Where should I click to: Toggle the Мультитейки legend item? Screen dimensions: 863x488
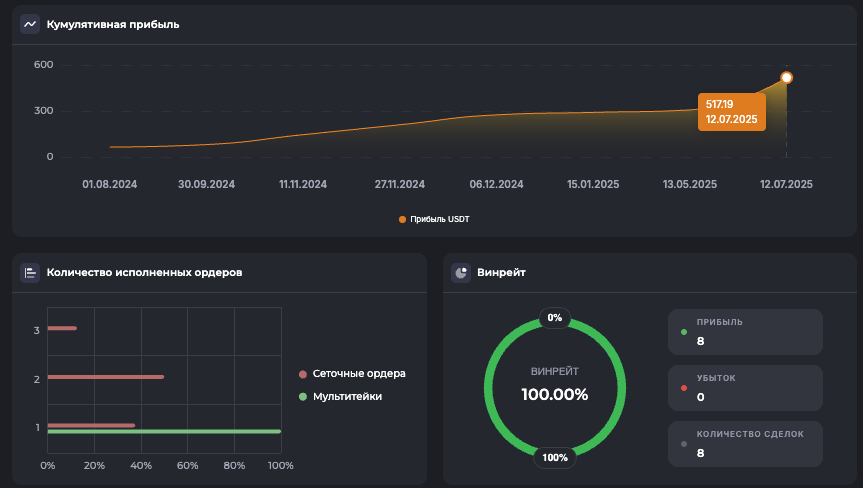pos(346,397)
